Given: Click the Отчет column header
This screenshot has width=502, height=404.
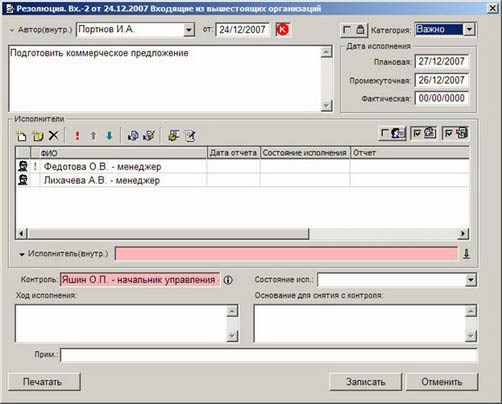Looking at the screenshot, I should (410, 153).
